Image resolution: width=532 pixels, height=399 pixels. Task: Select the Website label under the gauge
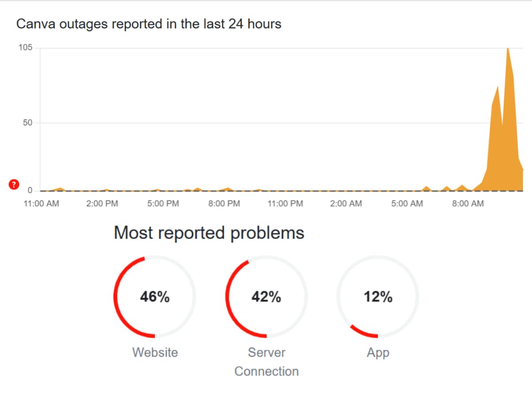coord(155,352)
